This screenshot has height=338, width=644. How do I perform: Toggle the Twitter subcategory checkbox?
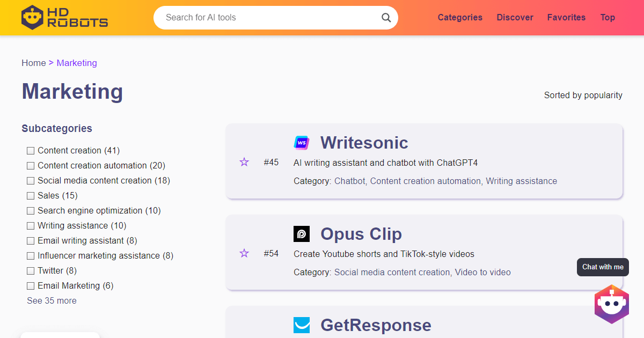click(31, 271)
